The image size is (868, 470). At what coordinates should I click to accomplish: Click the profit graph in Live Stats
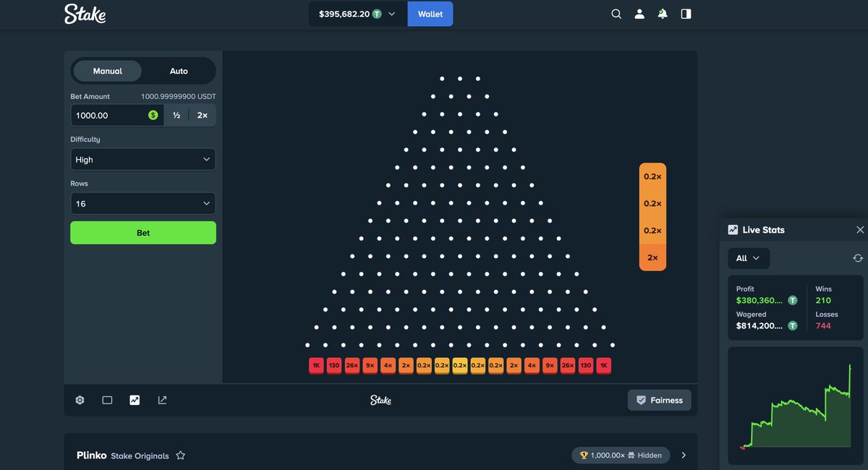point(795,407)
